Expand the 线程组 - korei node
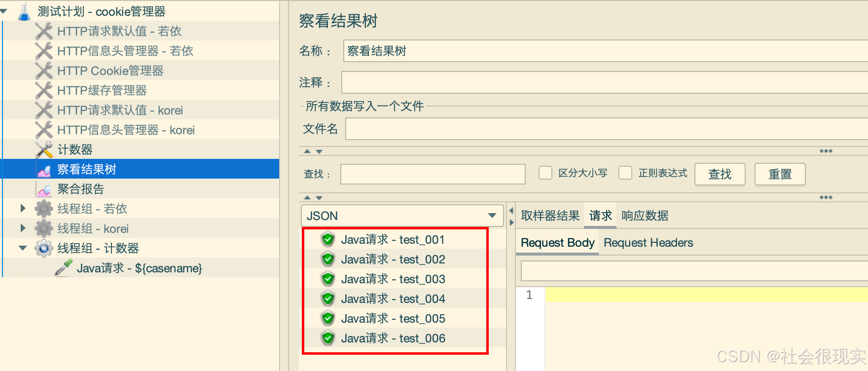Viewport: 868px width, 371px height. (x=23, y=228)
